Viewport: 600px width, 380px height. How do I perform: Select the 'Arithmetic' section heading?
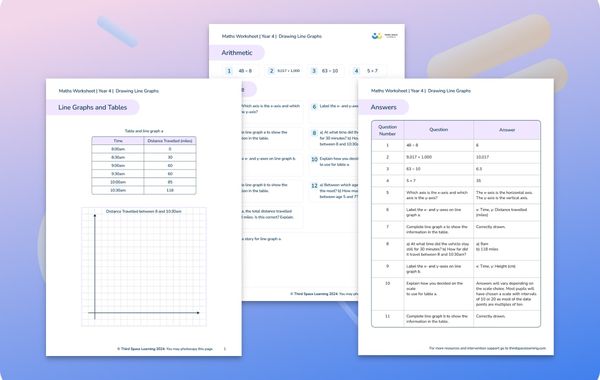237,53
